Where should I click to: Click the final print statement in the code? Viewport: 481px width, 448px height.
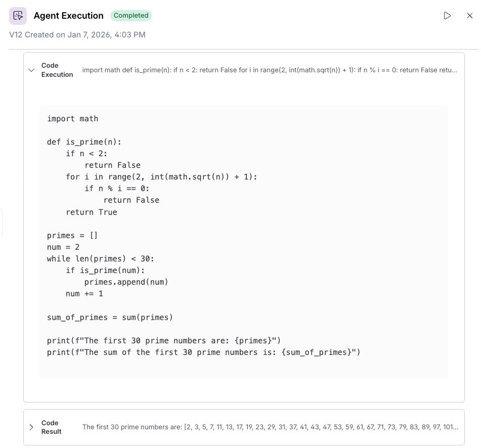click(203, 352)
